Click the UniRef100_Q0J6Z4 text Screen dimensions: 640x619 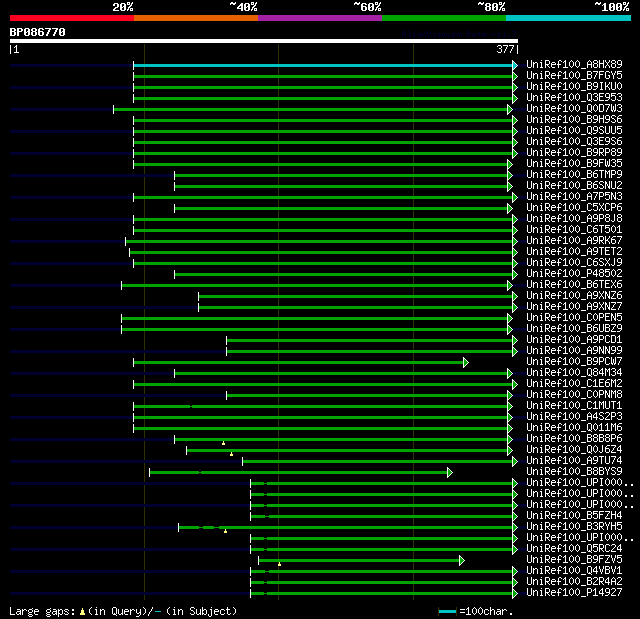574,450
